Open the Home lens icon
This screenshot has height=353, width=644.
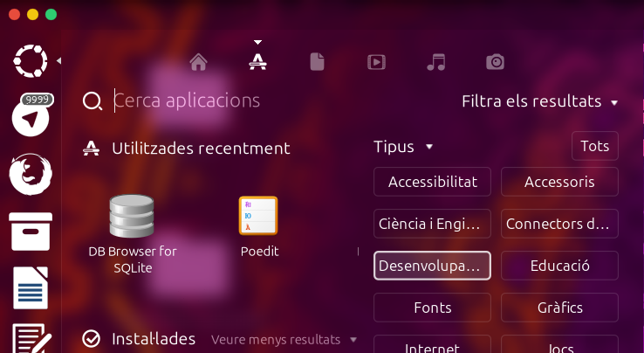click(x=198, y=62)
